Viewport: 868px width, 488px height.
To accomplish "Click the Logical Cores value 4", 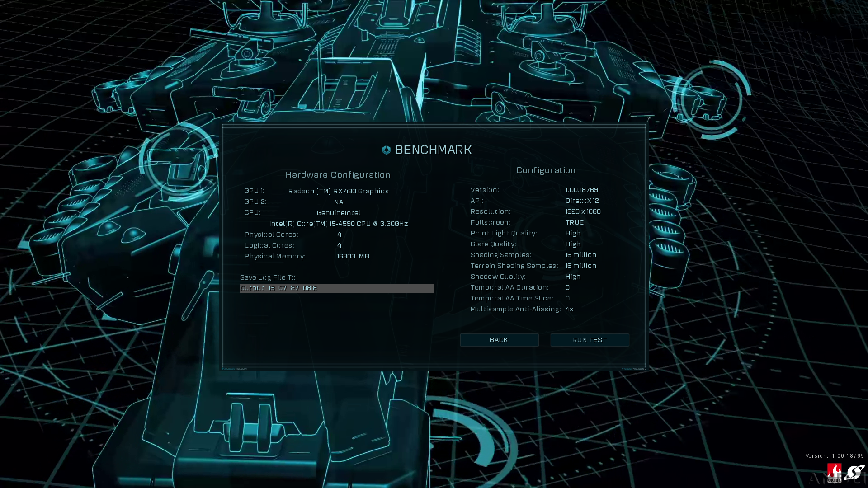I will 339,245.
